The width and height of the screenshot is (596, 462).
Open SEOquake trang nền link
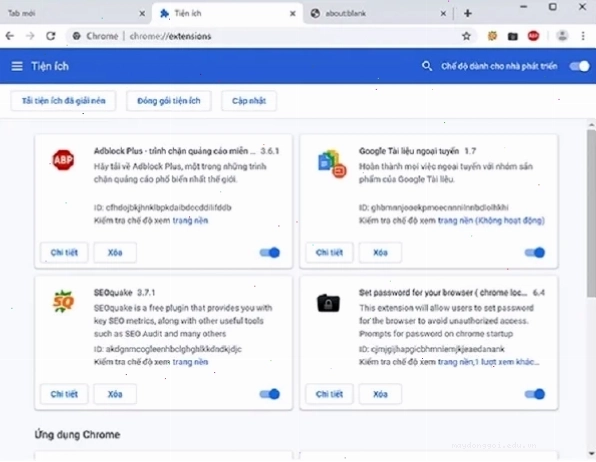pyautogui.click(x=190, y=362)
